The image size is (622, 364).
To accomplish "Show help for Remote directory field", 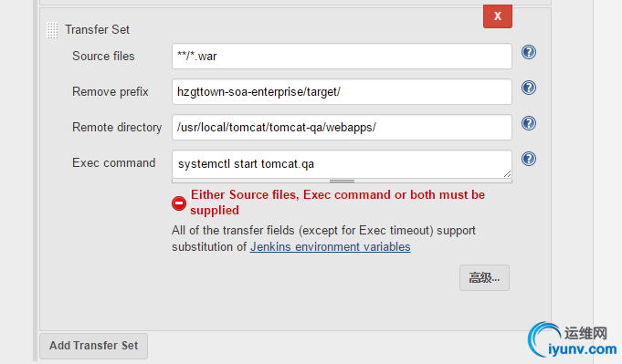I will click(x=529, y=123).
